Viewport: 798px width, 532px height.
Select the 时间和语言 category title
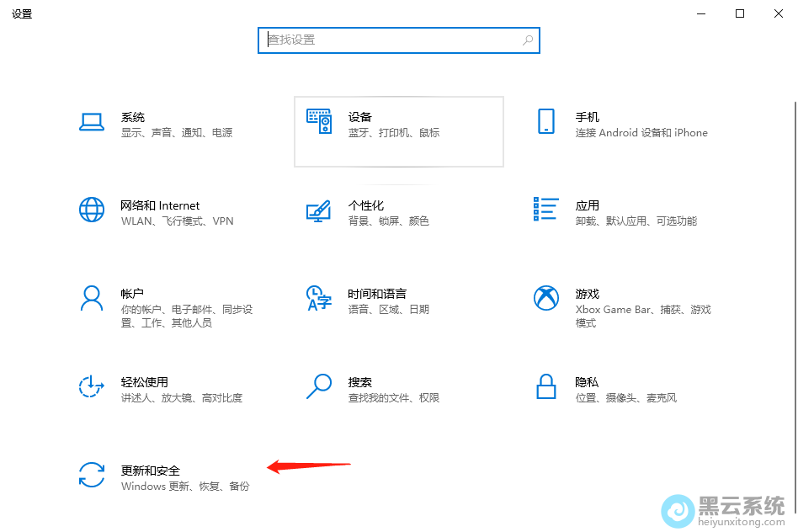pyautogui.click(x=377, y=294)
